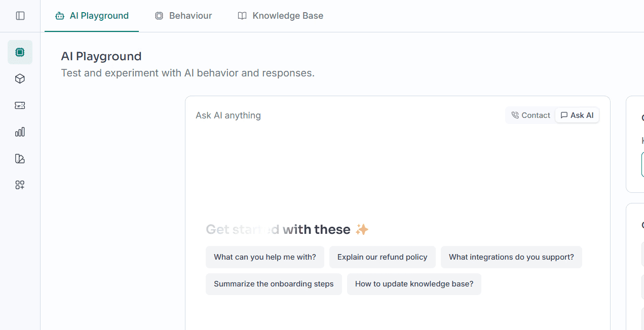Open the Knowledge Base tab
This screenshot has height=330, width=644.
tap(281, 16)
